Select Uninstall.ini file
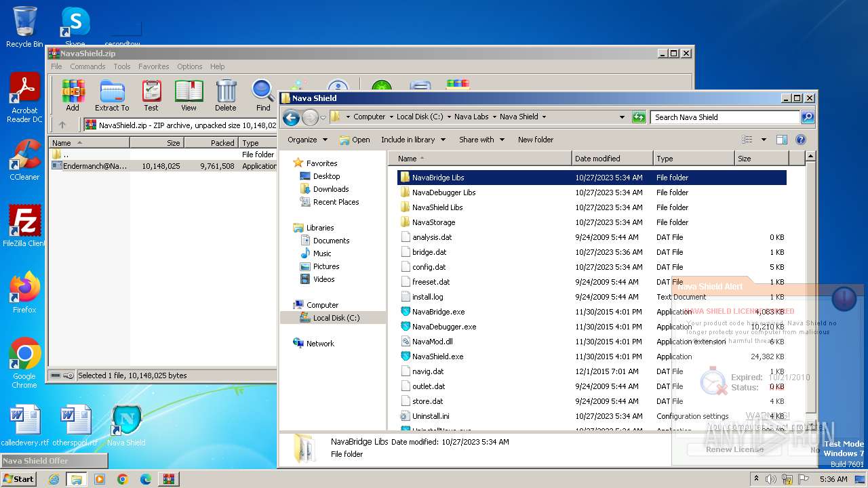The width and height of the screenshot is (868, 488). coord(591,416)
